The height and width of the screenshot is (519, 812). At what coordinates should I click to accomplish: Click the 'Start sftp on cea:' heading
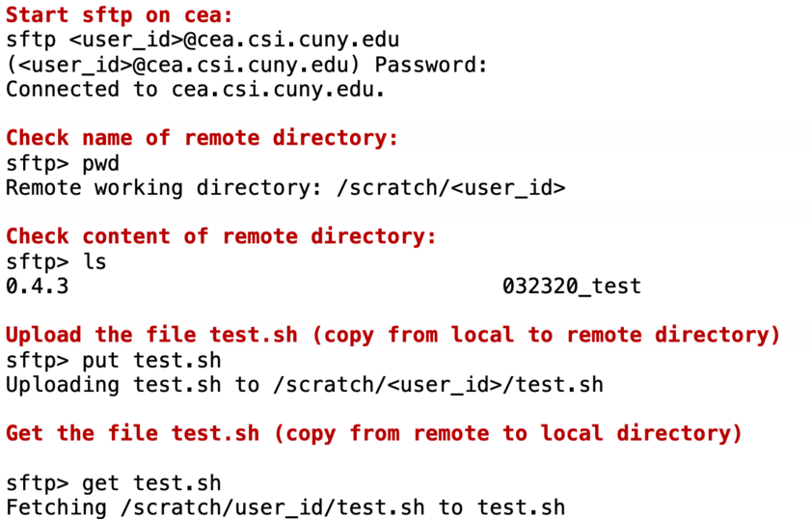pyautogui.click(x=120, y=15)
